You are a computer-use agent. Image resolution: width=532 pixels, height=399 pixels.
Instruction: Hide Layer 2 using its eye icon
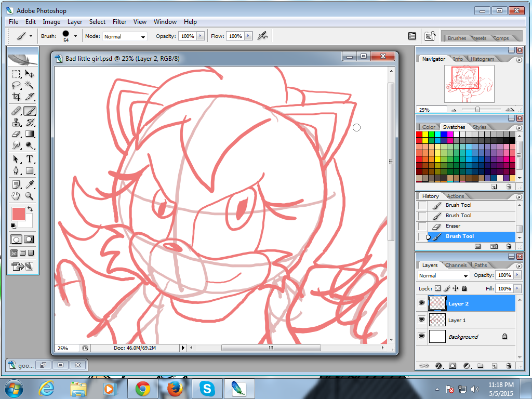(421, 303)
